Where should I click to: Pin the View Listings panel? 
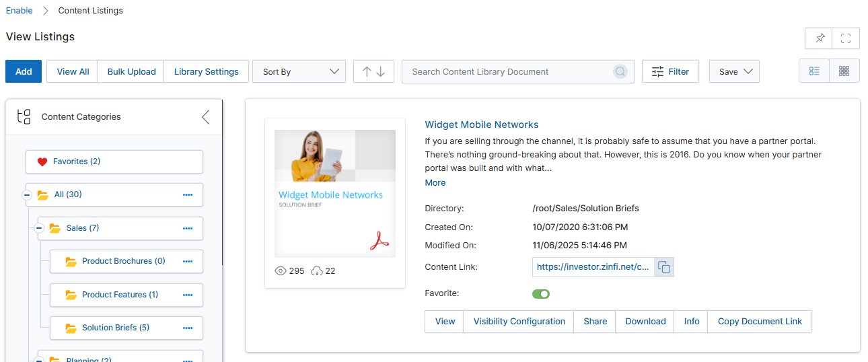click(819, 38)
